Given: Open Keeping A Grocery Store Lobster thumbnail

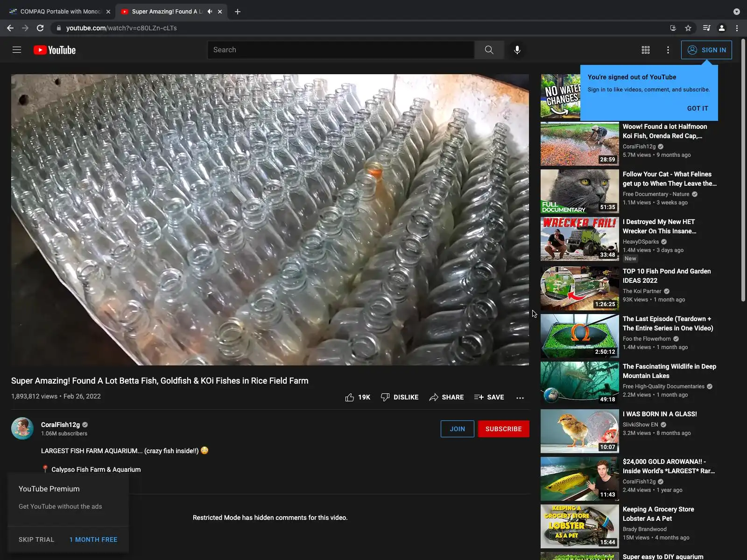Looking at the screenshot, I should pos(580,527).
